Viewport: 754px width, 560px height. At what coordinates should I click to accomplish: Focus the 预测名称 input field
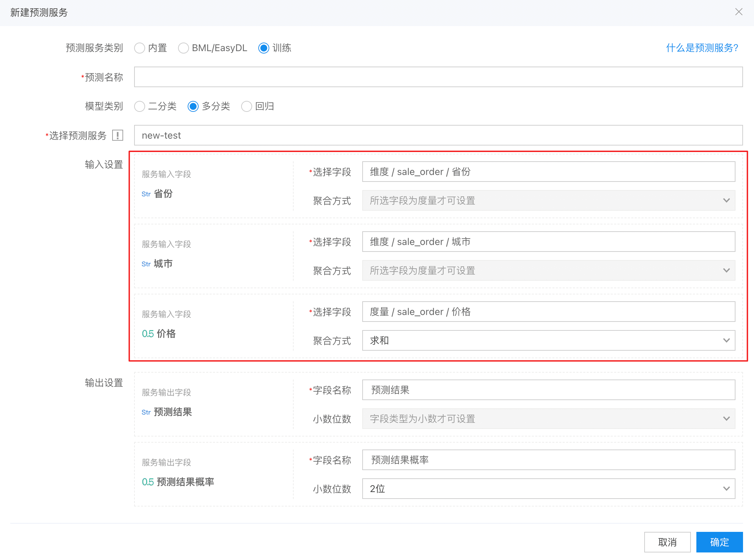coord(438,77)
